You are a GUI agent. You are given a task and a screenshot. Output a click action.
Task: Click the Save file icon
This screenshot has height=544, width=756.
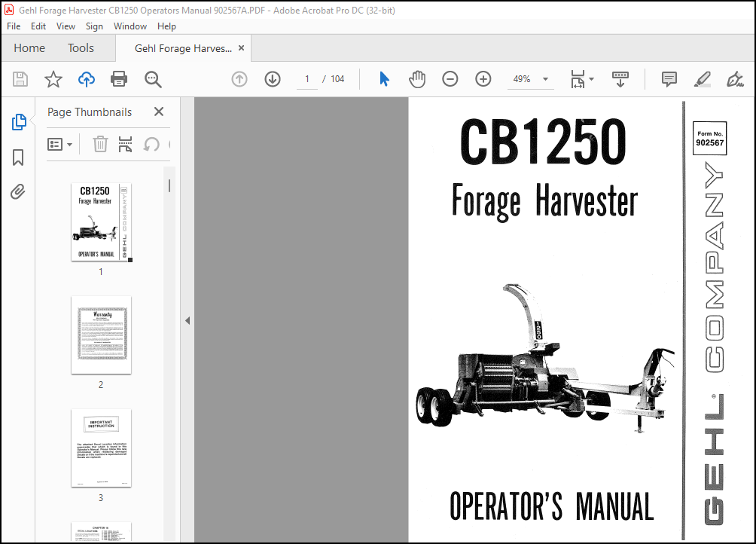(20, 79)
